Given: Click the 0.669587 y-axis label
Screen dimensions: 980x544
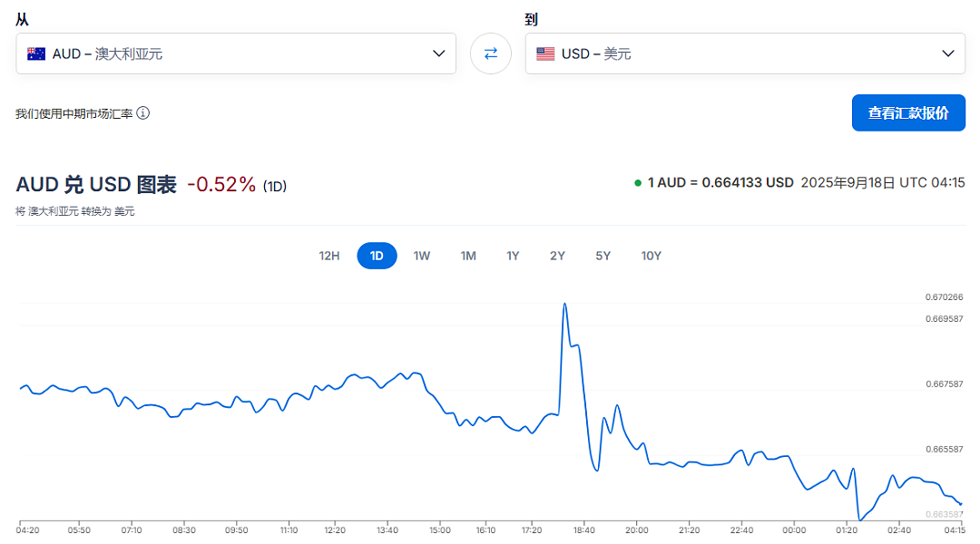Looking at the screenshot, I should 944,319.
